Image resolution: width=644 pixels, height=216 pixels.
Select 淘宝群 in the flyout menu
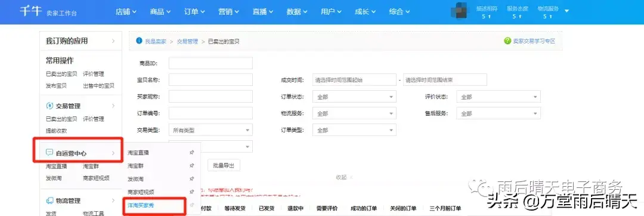coord(135,165)
